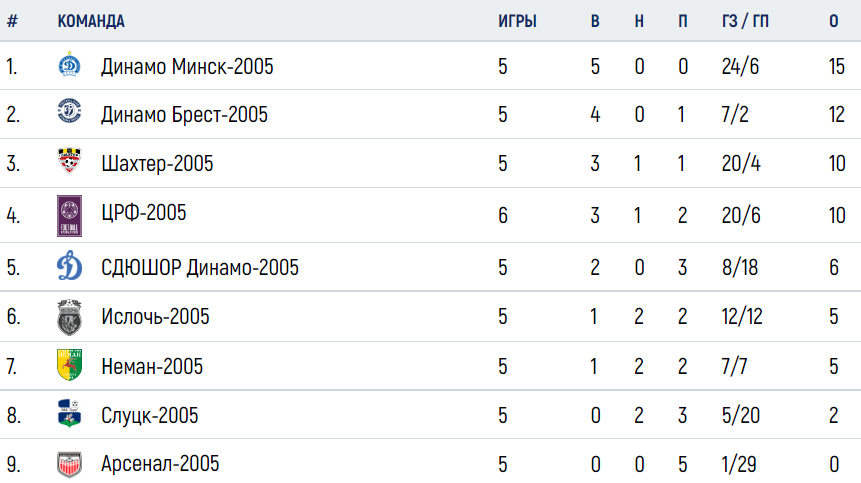Visit the СДЮШОР Динамо-2005 team link
This screenshot has width=861, height=483.
click(x=200, y=267)
